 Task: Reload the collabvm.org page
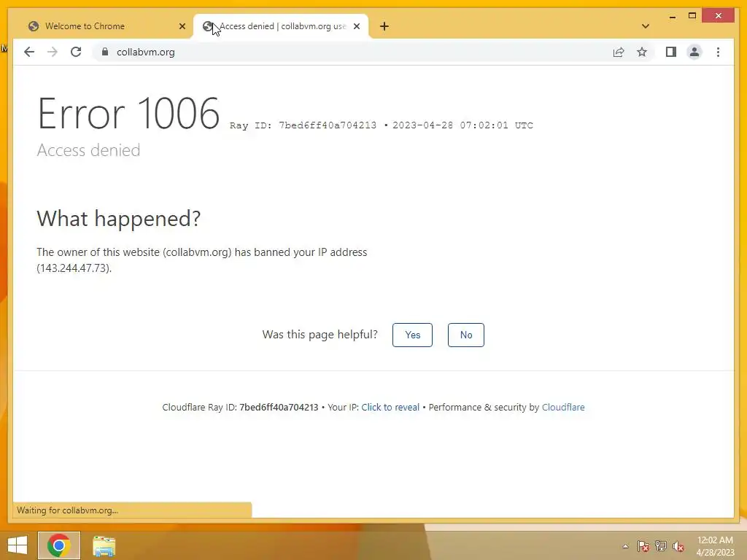pos(76,52)
